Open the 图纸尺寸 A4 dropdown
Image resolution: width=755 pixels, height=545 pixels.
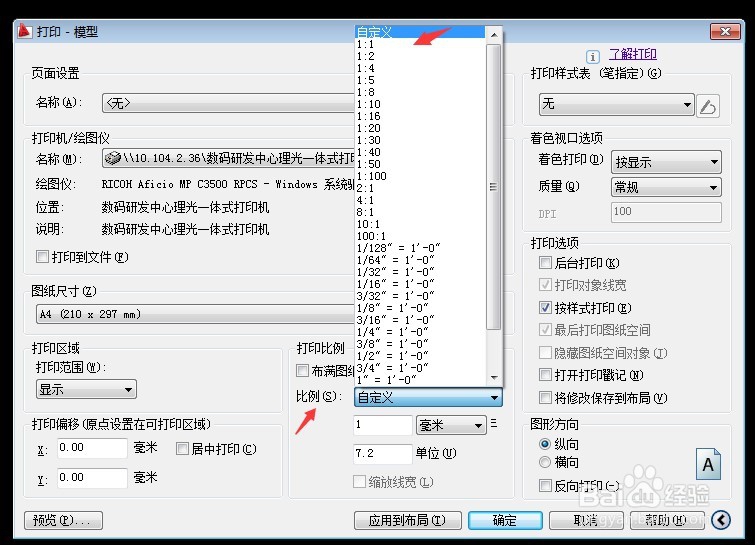coord(195,314)
